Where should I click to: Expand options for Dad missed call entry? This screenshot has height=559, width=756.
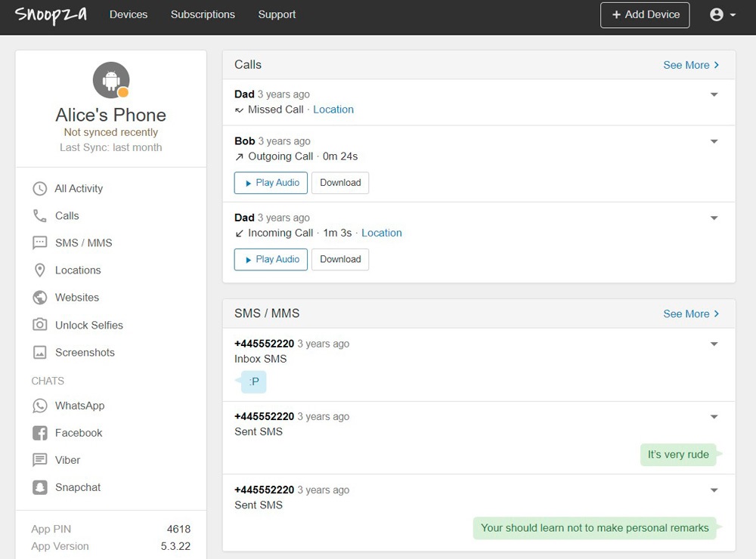(x=714, y=95)
